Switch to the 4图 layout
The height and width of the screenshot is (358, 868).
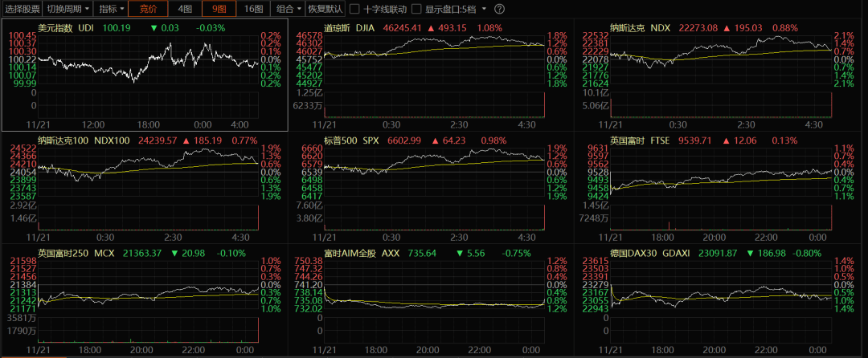pos(185,9)
